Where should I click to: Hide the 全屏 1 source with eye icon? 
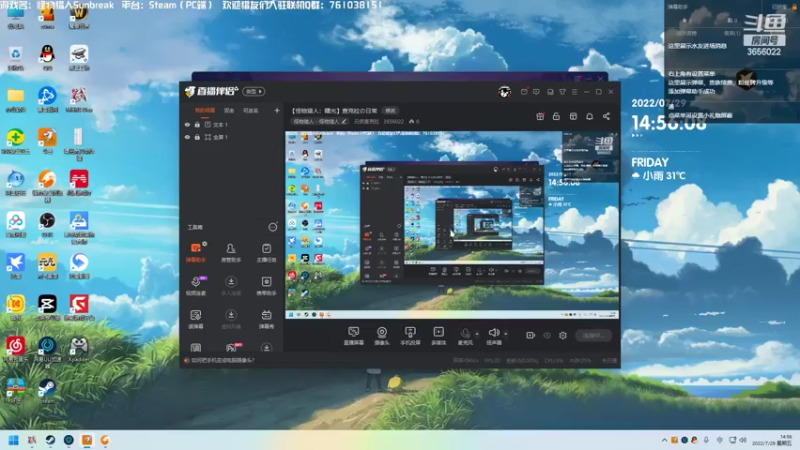187,137
